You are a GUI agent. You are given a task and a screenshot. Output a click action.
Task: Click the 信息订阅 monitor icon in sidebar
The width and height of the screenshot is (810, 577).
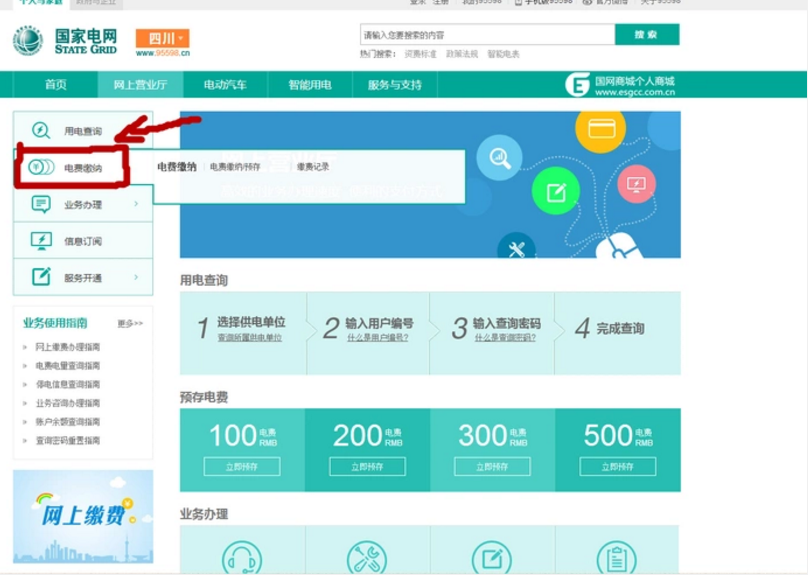41,240
